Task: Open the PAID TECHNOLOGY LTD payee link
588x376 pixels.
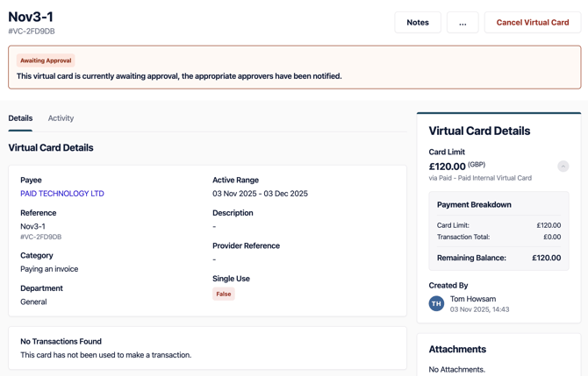Action: [x=62, y=194]
